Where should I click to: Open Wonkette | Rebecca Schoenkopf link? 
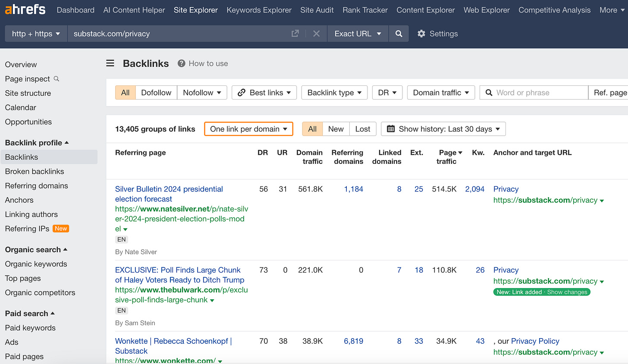coord(173,346)
